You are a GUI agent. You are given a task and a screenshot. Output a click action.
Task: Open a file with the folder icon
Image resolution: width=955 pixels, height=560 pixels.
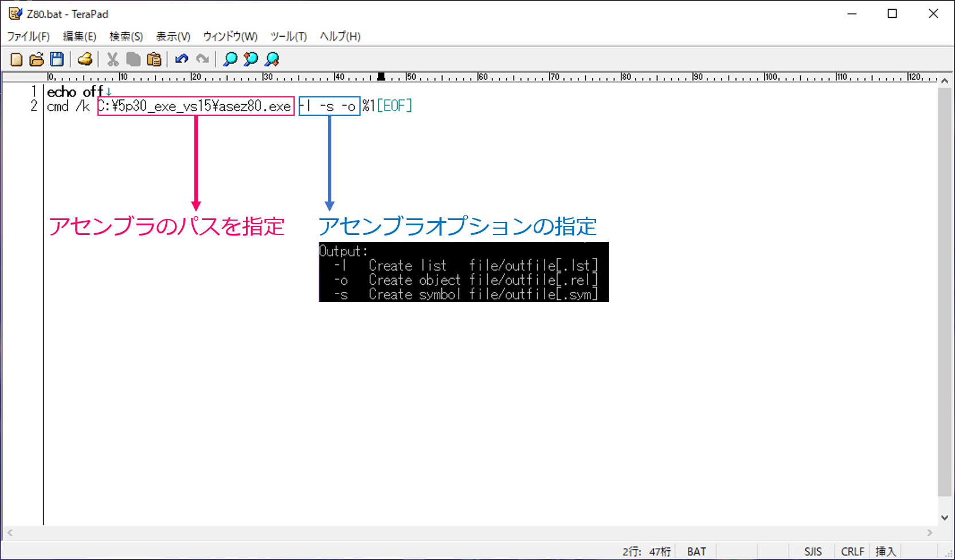point(37,59)
